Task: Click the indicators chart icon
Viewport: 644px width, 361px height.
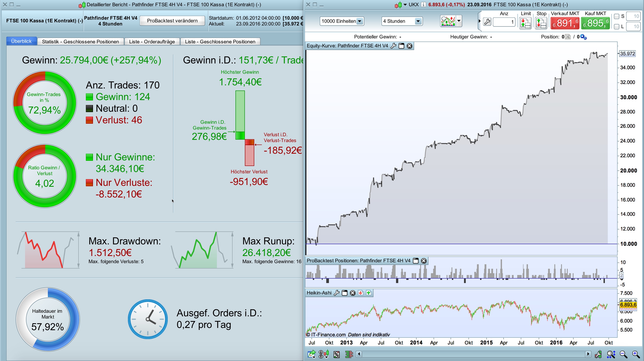Action: (x=447, y=21)
